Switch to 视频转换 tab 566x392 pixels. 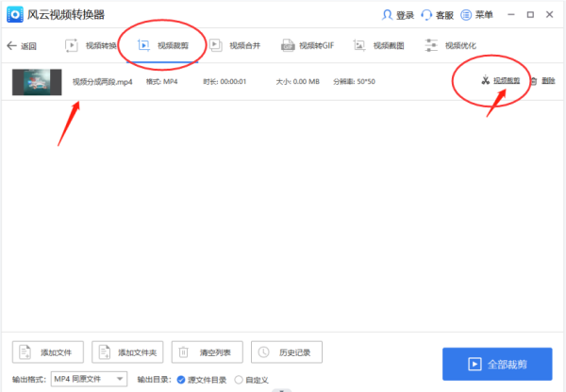click(x=91, y=46)
